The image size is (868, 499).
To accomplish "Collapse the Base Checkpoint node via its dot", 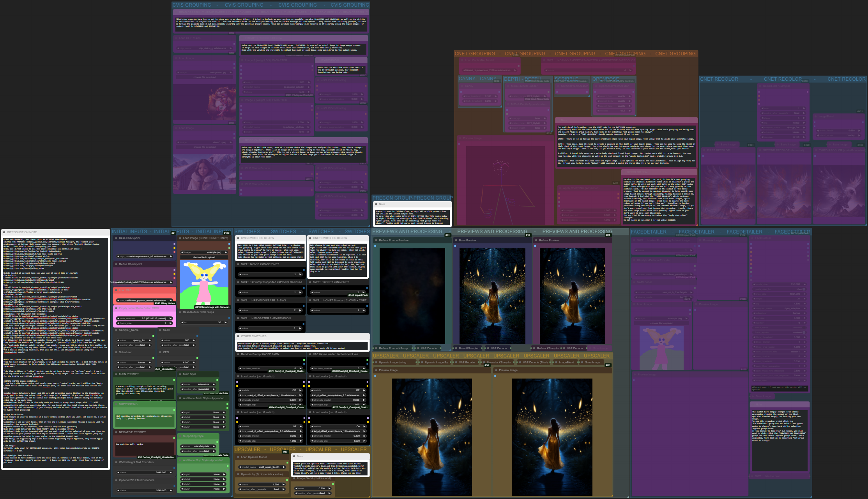I will tap(116, 238).
